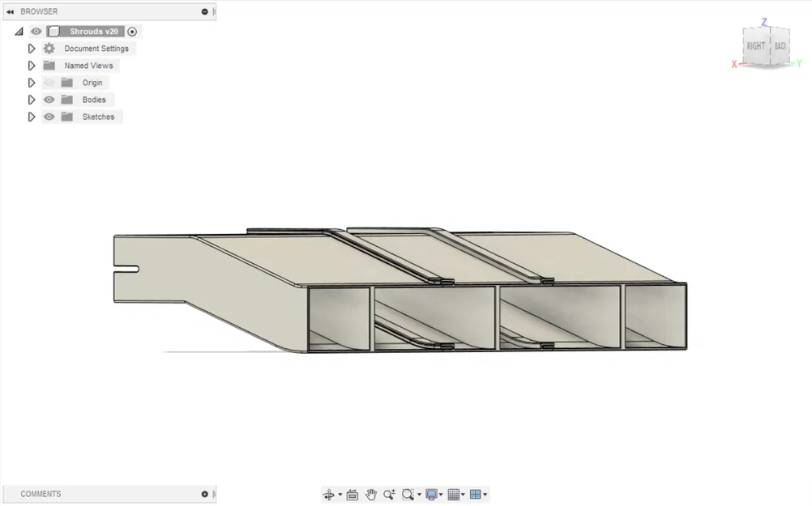Expand the Named Views folder
The height and width of the screenshot is (506, 812).
point(31,65)
